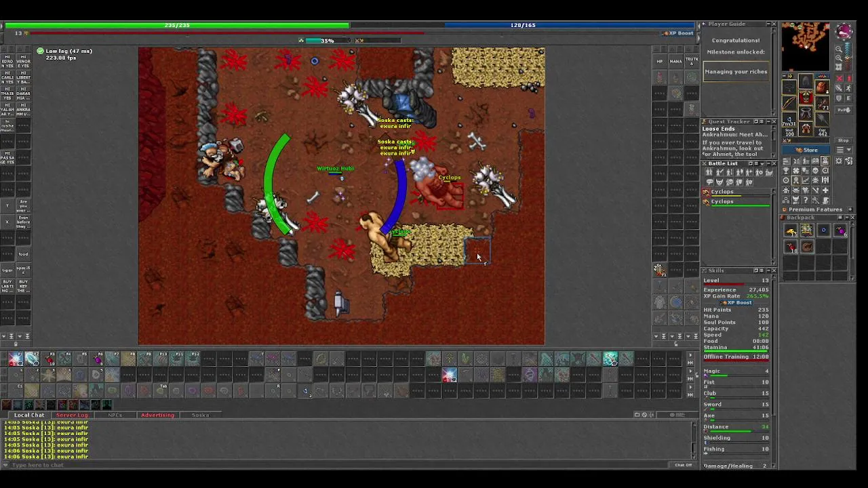Click the minimap in the corner

pyautogui.click(x=806, y=46)
